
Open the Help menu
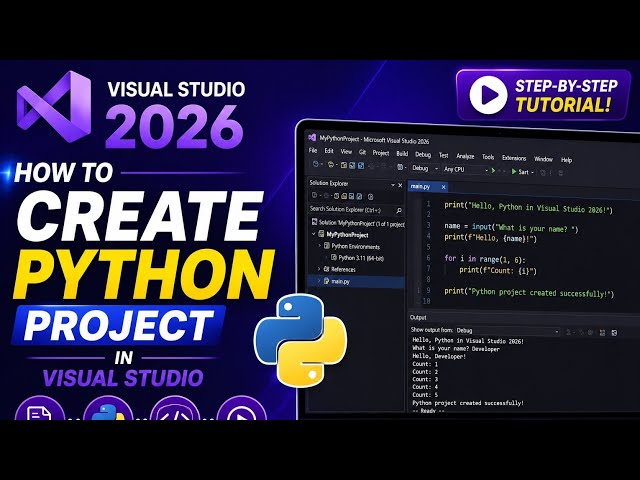tap(566, 160)
